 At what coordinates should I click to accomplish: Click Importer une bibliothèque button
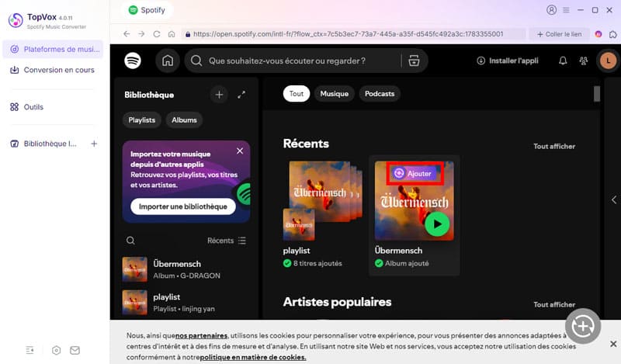pyautogui.click(x=183, y=206)
